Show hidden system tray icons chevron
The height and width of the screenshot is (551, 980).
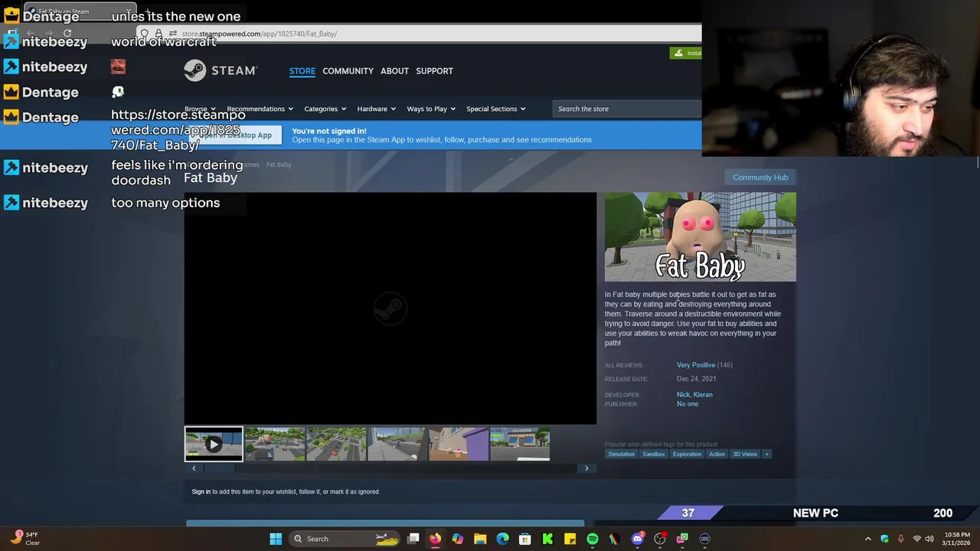(867, 539)
